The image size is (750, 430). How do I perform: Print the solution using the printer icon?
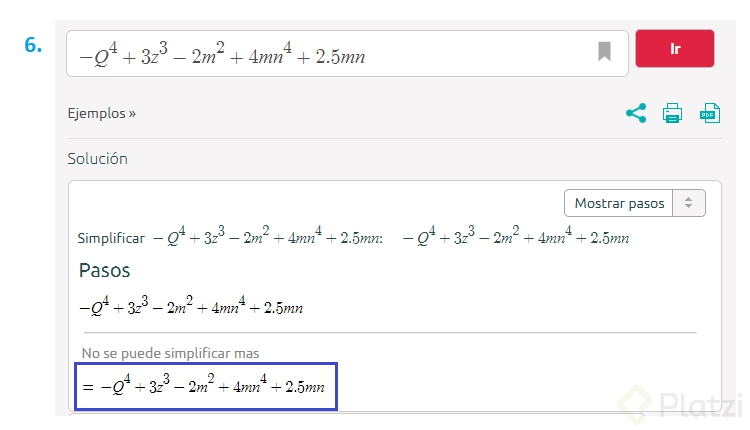coord(672,113)
